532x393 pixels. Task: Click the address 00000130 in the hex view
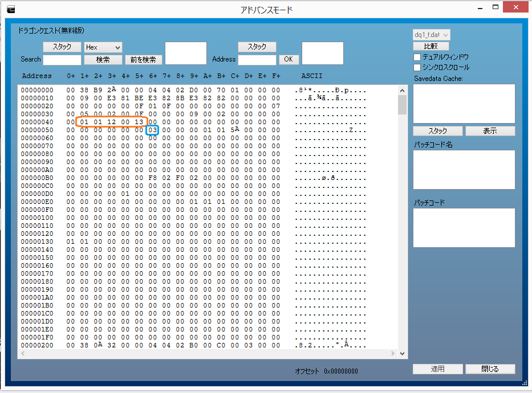(37, 241)
